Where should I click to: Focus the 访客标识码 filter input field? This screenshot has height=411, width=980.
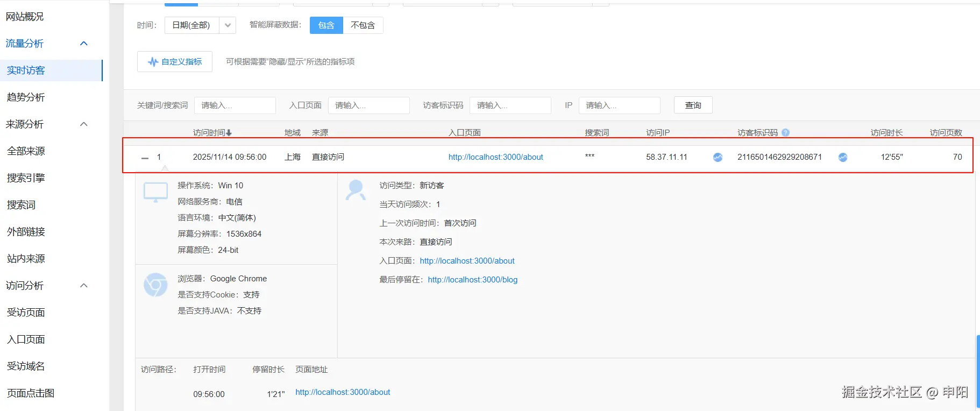coord(510,105)
